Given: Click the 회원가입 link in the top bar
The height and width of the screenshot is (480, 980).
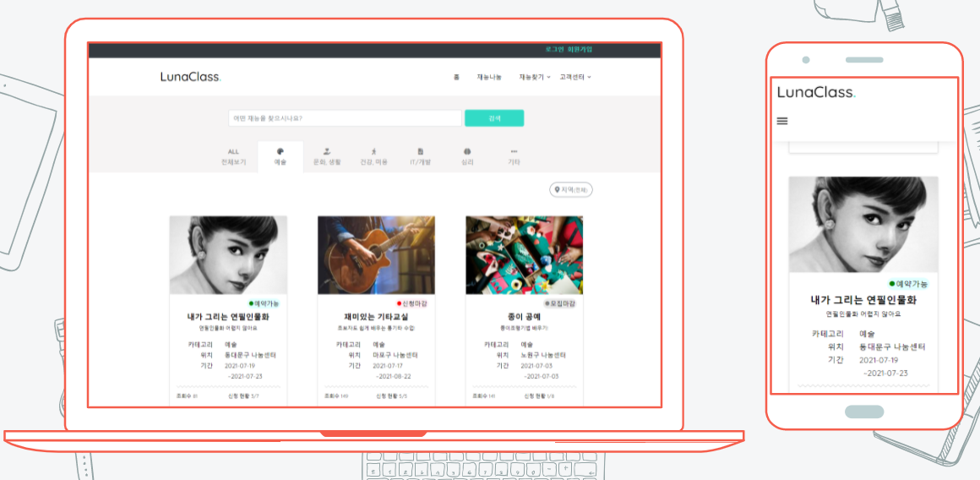Looking at the screenshot, I should click(580, 49).
